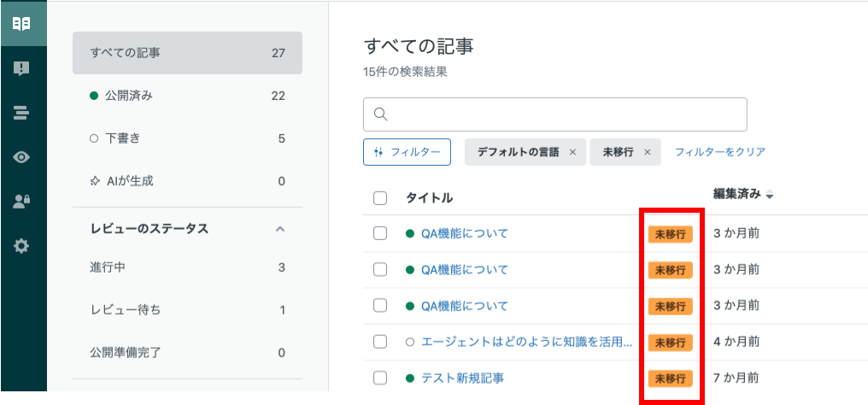
Task: Tick the select-all checkbox beside タイトル
Action: click(379, 197)
